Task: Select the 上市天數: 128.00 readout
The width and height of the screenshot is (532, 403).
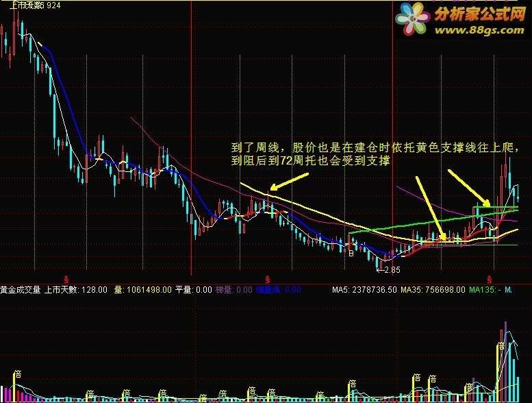Action: click(x=76, y=290)
